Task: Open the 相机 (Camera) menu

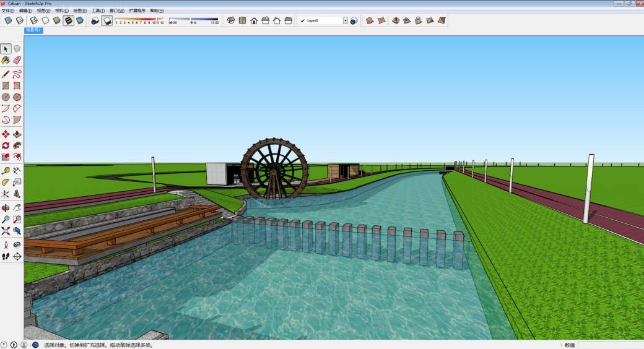Action: click(62, 11)
